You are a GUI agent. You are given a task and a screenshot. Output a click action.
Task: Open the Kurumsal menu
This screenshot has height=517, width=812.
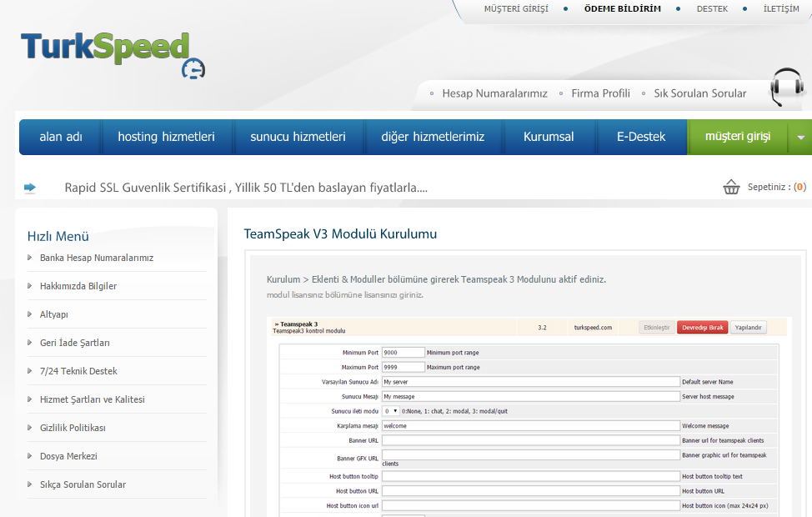point(549,137)
